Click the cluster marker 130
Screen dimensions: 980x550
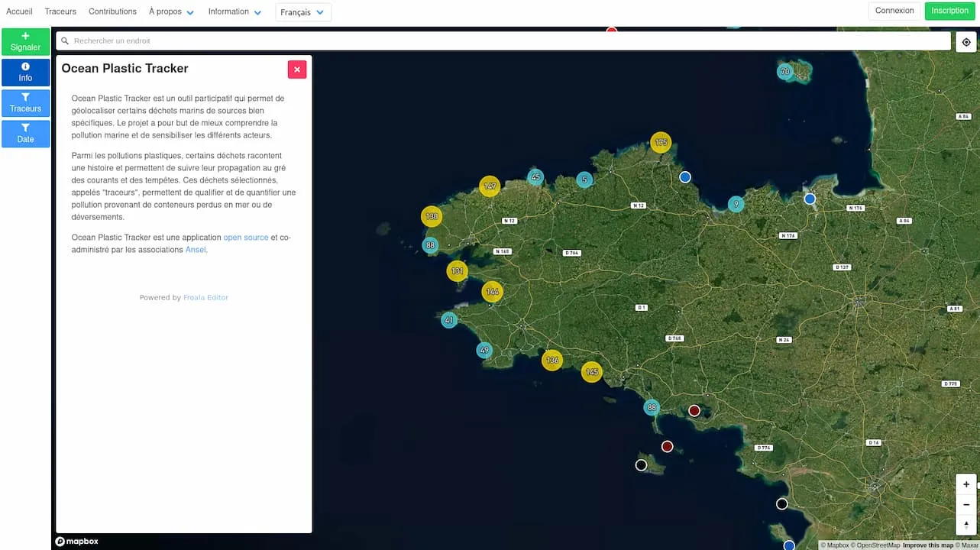click(432, 216)
